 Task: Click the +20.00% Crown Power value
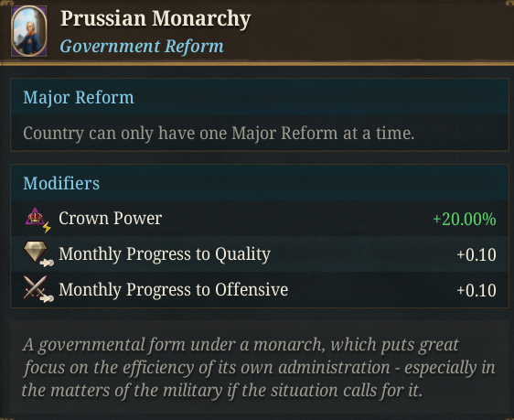(465, 219)
